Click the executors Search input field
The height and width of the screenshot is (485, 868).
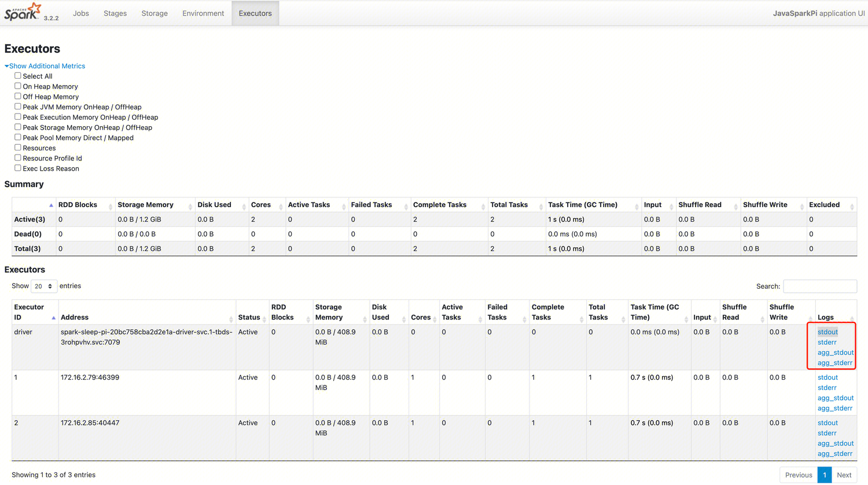819,286
